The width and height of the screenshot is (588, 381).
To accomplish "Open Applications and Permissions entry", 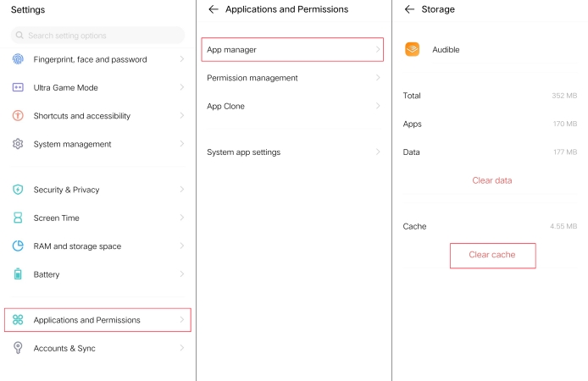I will 98,320.
